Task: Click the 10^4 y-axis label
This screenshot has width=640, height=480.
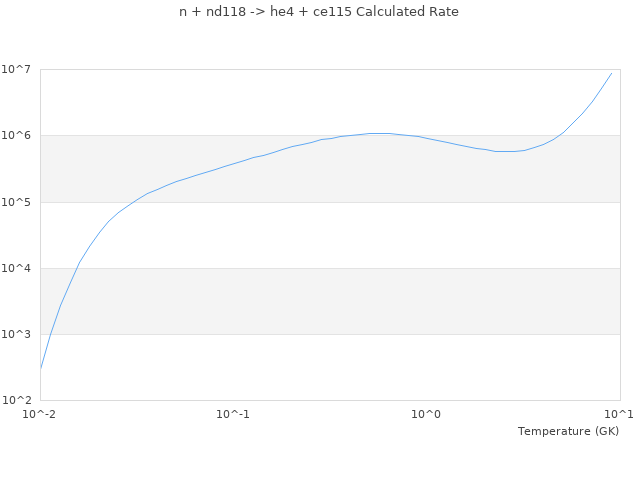Action: [19, 268]
